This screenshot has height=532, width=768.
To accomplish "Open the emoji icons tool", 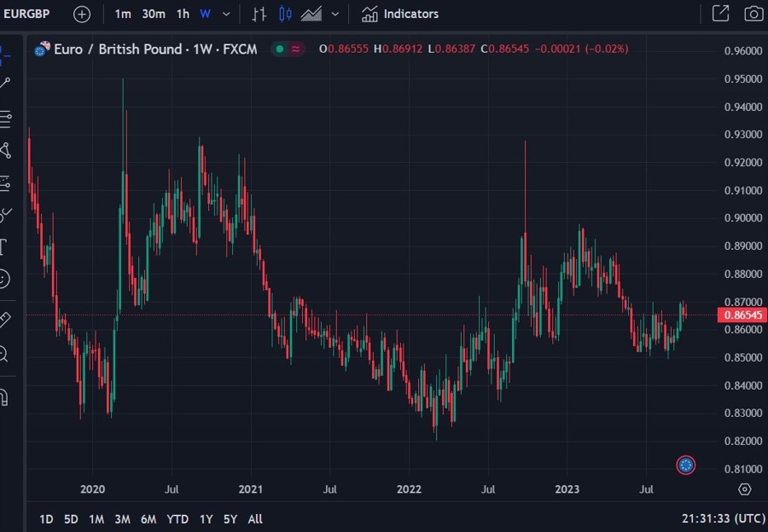I will point(4,279).
